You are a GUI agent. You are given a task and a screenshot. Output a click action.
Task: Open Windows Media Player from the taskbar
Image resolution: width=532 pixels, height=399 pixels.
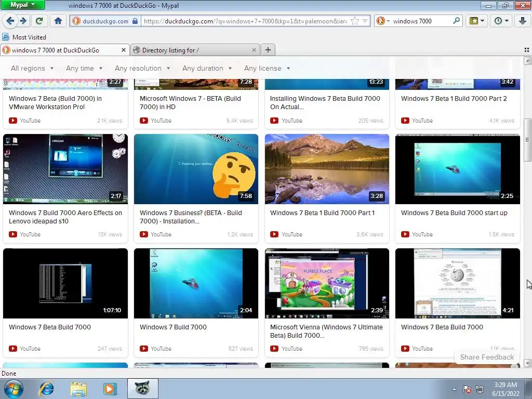(110, 389)
